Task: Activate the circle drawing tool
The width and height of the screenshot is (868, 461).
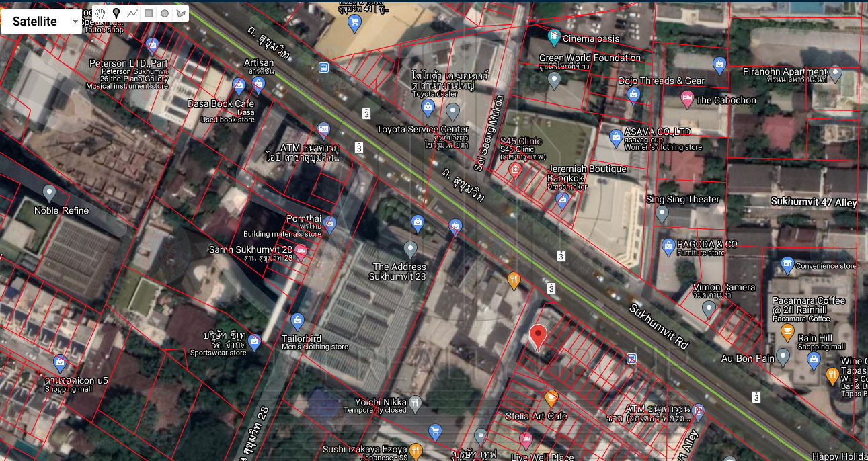Action: coord(165,13)
